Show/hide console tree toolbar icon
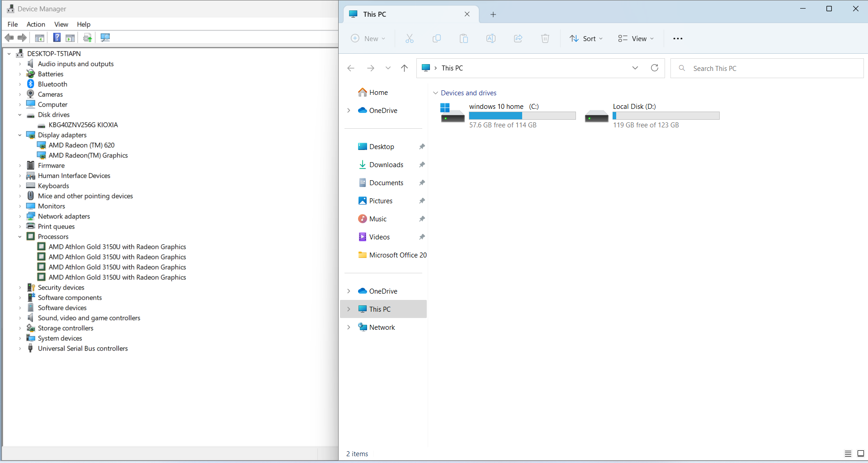The height and width of the screenshot is (463, 868). point(40,37)
